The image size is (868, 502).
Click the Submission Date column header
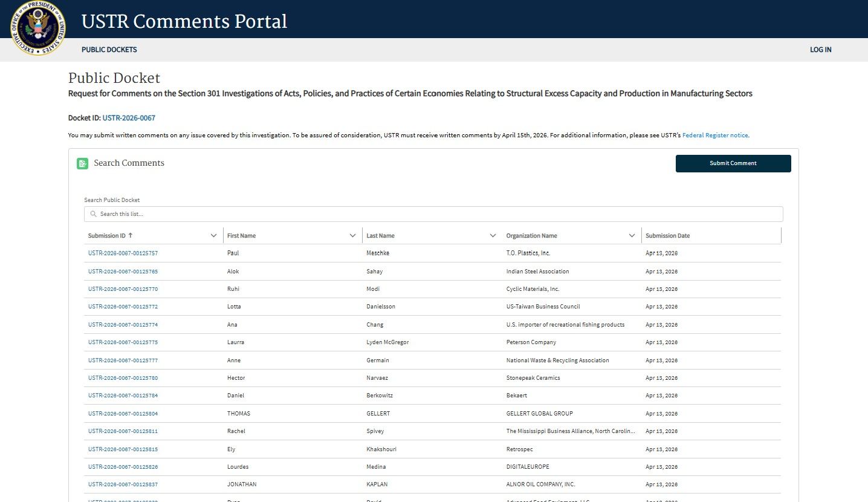667,236
